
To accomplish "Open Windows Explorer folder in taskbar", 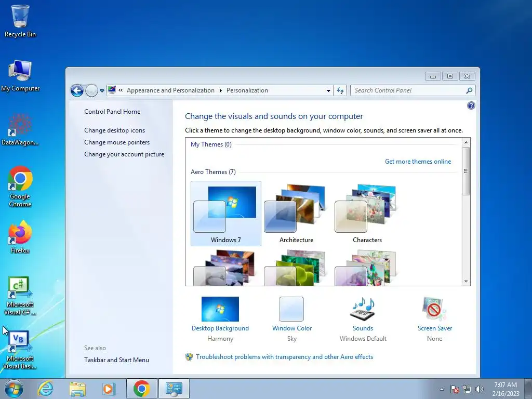I will pos(77,389).
